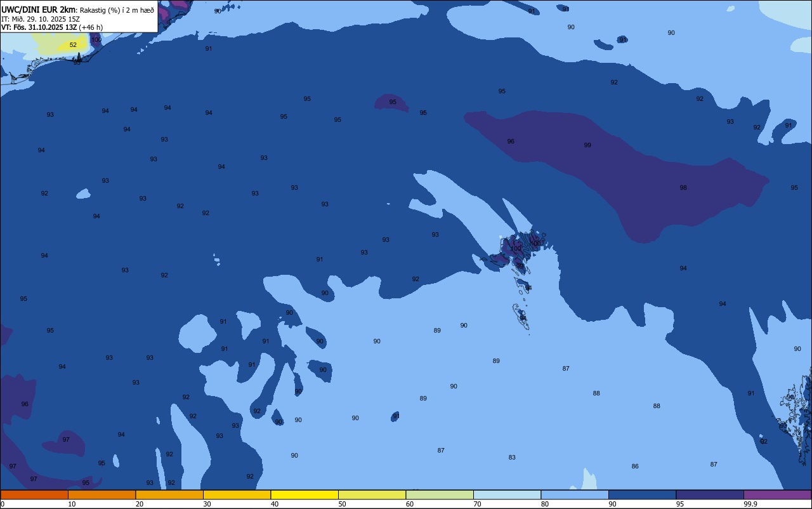Choose the 50–60 yellow-green legend swatch
This screenshot has width=812, height=509.
pyautogui.click(x=372, y=494)
